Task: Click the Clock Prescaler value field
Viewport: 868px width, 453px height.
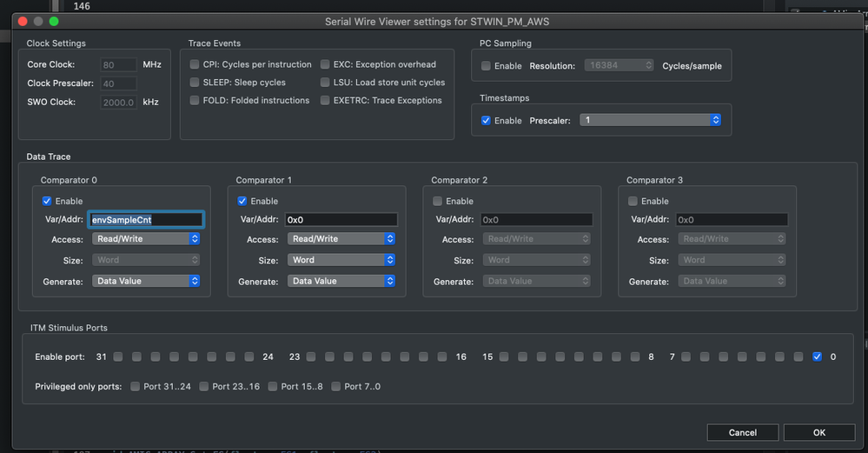Action: click(x=118, y=83)
